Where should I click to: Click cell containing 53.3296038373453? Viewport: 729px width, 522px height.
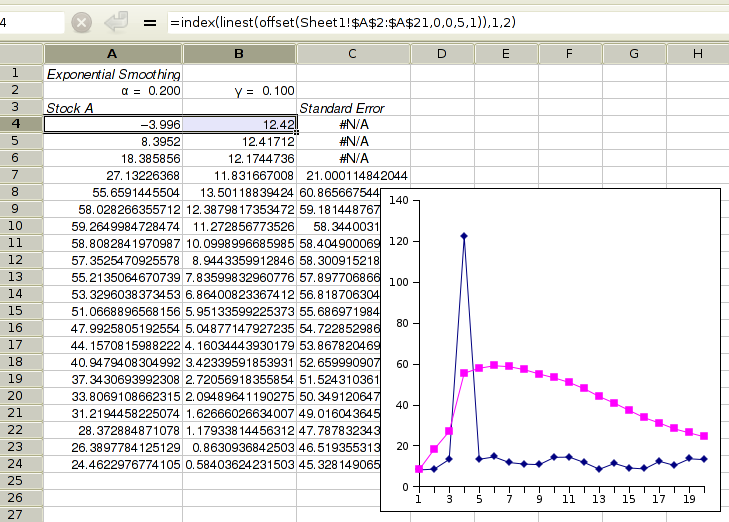(113, 294)
